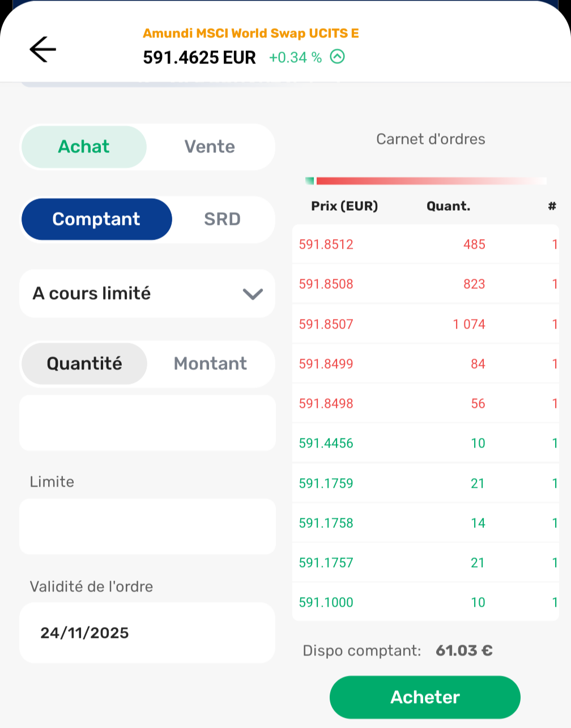Tap the green circled chevron next to +0.34 %

click(337, 57)
